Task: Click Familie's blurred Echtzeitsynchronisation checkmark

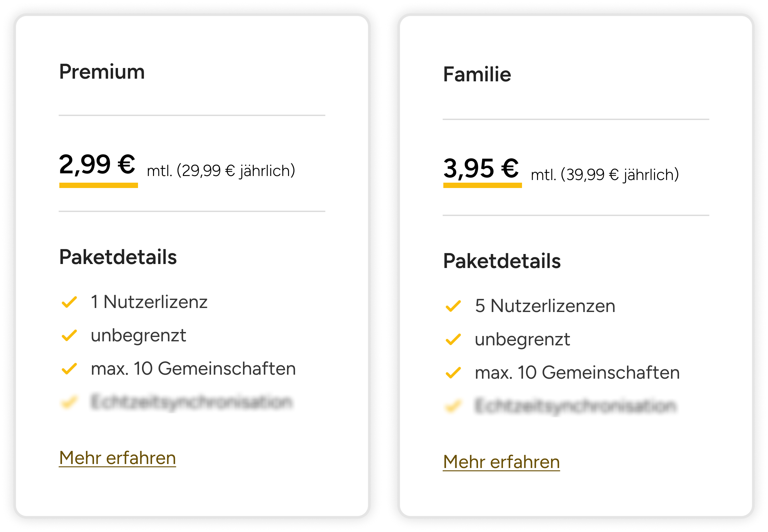Action: click(453, 406)
